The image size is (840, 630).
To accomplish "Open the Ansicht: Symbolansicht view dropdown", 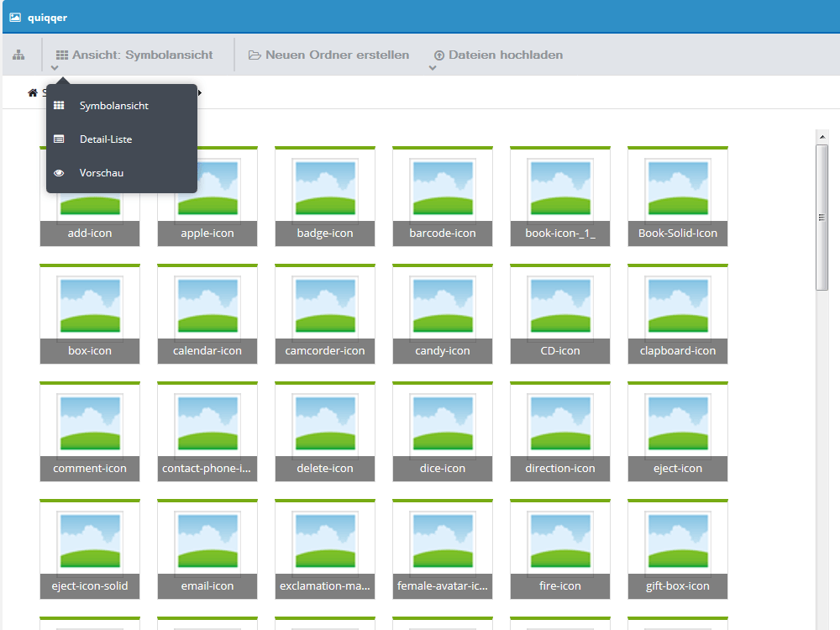I will (x=134, y=55).
